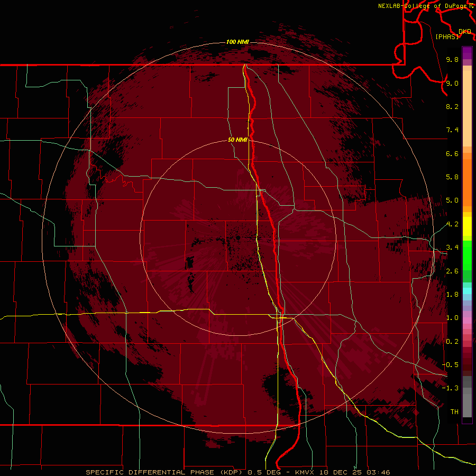Click the 5.8 scale value
The image size is (476, 476).
(452, 177)
